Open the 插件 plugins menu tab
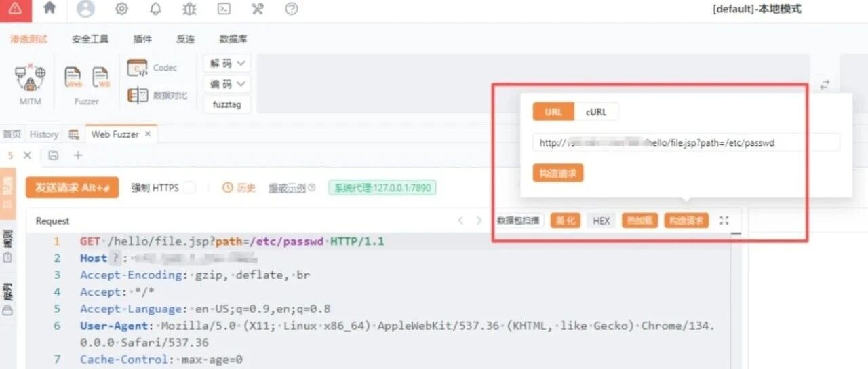Screen dimensions: 868x369 (142, 39)
